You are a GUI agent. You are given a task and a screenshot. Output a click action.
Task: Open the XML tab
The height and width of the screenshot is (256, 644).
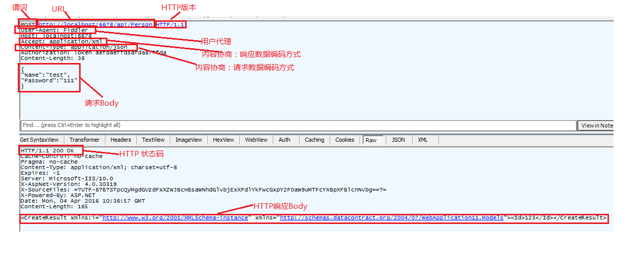pyautogui.click(x=423, y=140)
